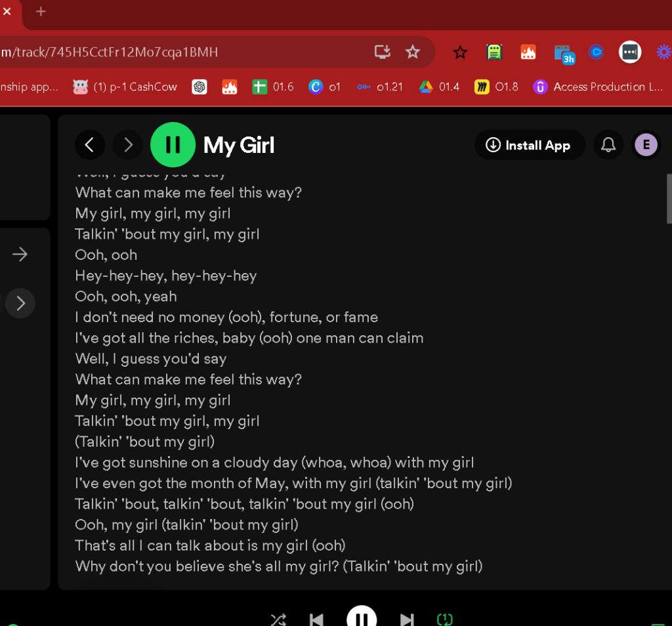Expand the library with the chevron button
This screenshot has height=626, width=672.
click(x=20, y=303)
